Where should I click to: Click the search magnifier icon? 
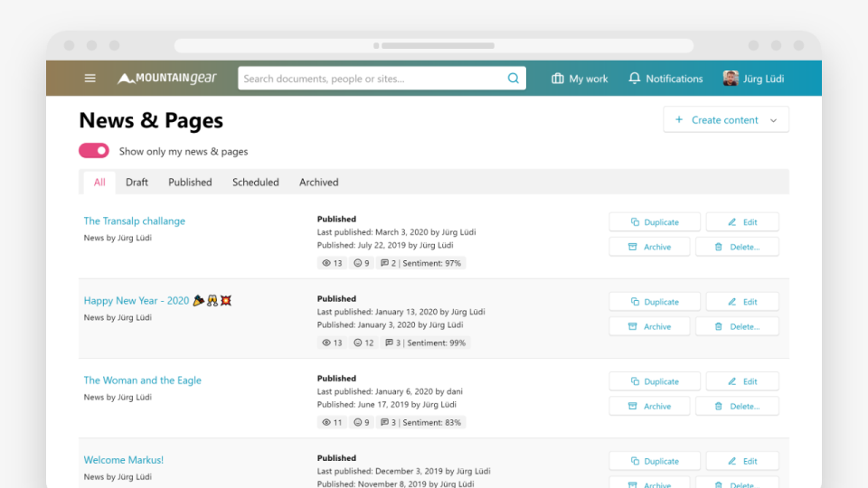[514, 79]
